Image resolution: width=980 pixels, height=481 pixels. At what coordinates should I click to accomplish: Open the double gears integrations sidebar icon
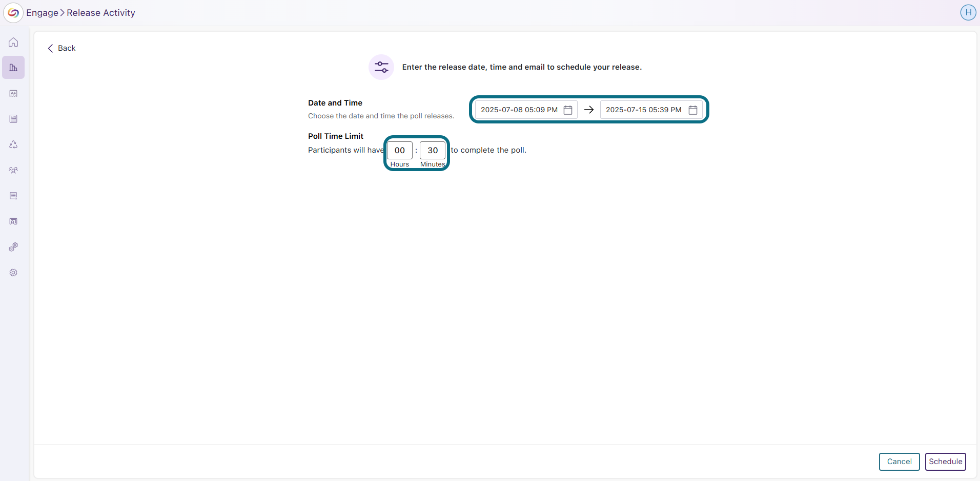coord(13,247)
